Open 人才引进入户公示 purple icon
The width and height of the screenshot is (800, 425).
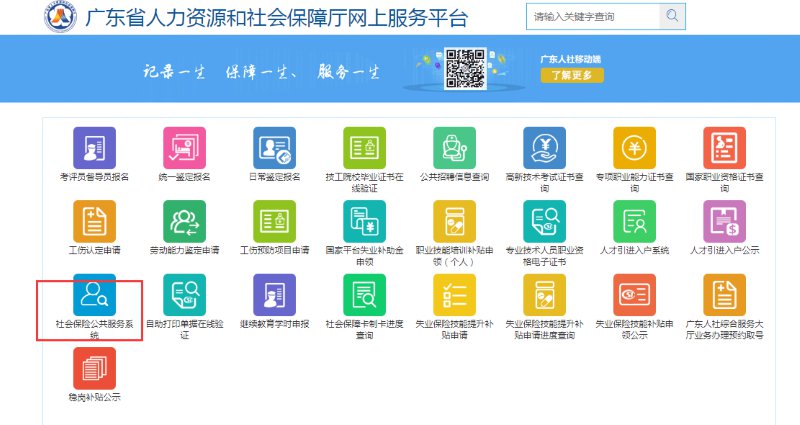tap(724, 221)
